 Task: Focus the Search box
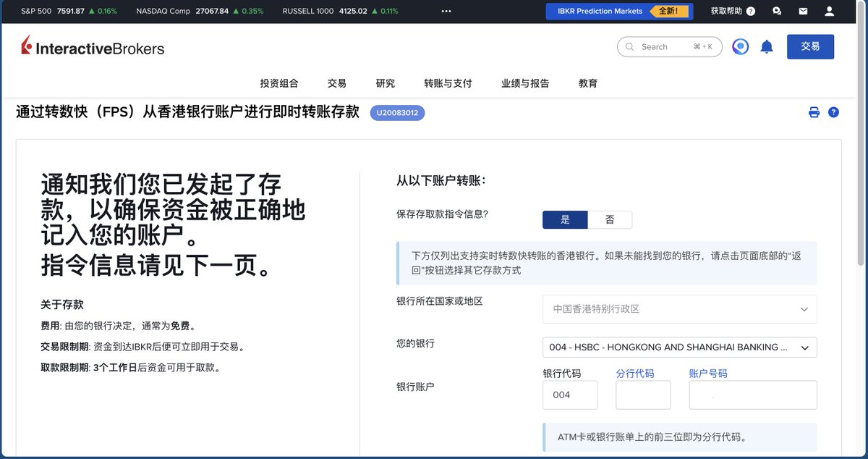tap(670, 47)
